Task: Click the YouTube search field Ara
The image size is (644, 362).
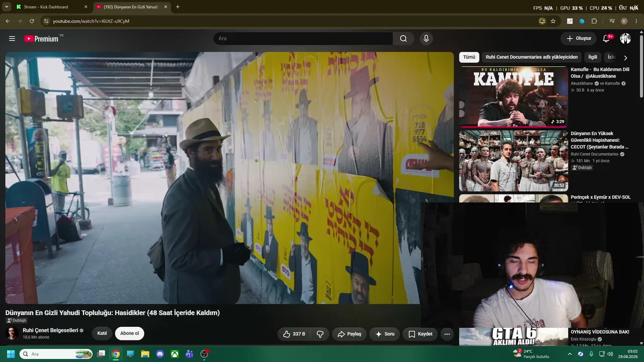Action: point(303,39)
